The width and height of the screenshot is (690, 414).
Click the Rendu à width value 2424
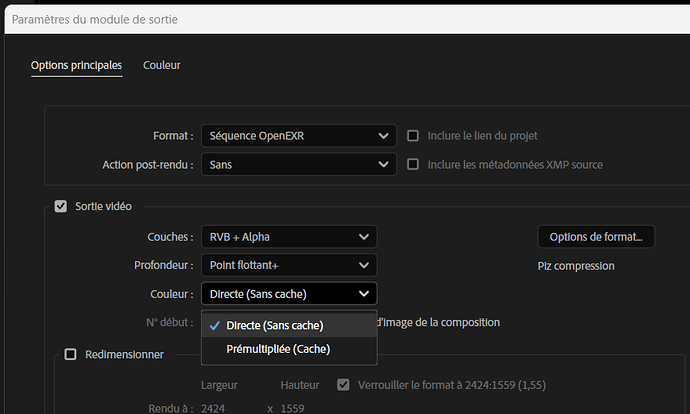click(x=213, y=408)
